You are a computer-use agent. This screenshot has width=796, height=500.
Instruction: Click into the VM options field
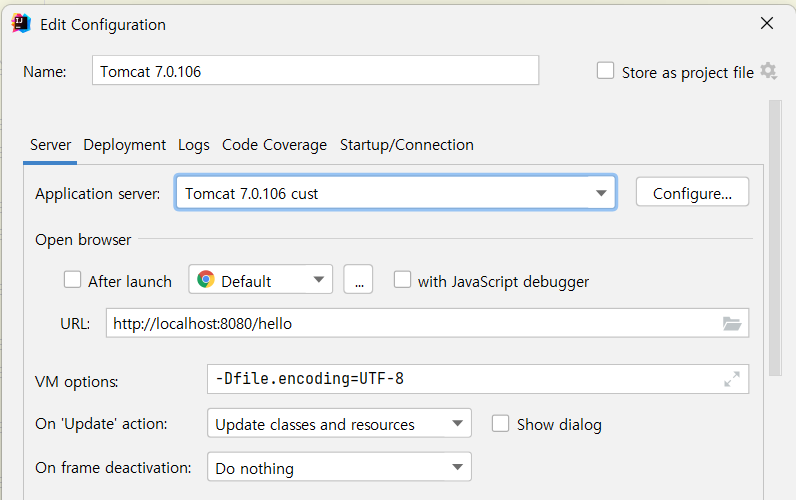(x=478, y=379)
